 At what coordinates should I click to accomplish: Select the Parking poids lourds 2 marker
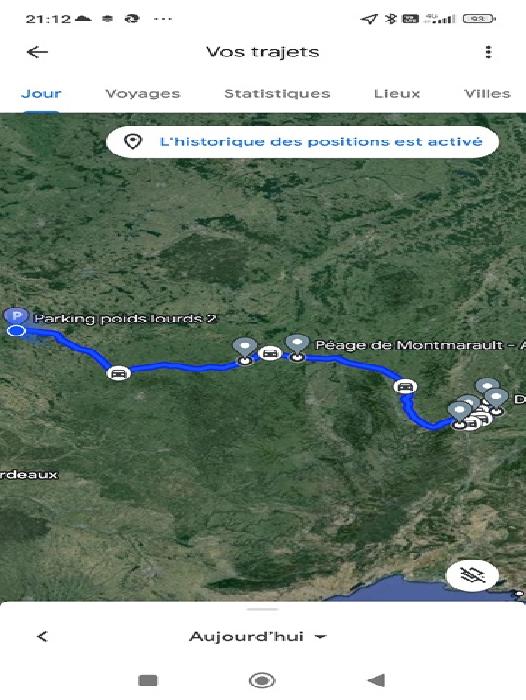click(x=16, y=316)
